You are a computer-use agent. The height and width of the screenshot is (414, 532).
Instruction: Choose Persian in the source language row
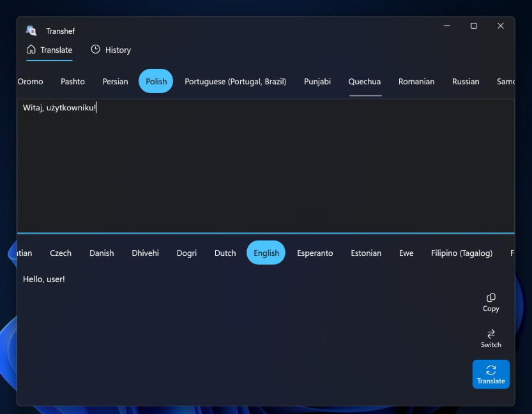(116, 82)
